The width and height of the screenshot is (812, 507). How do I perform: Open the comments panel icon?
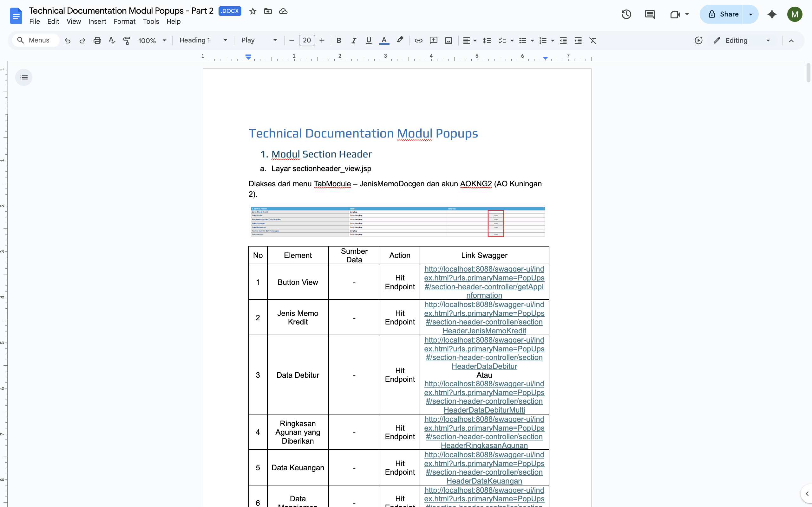click(x=650, y=14)
